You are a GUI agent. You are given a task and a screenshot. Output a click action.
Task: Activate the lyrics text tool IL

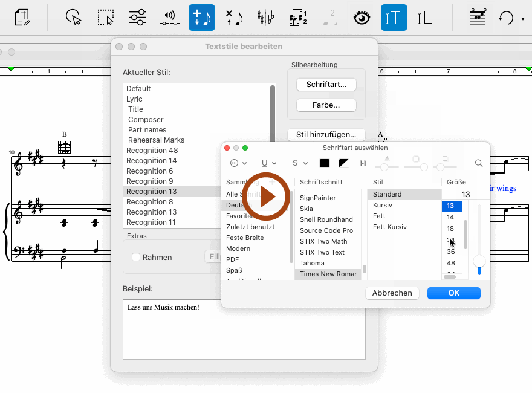(424, 18)
